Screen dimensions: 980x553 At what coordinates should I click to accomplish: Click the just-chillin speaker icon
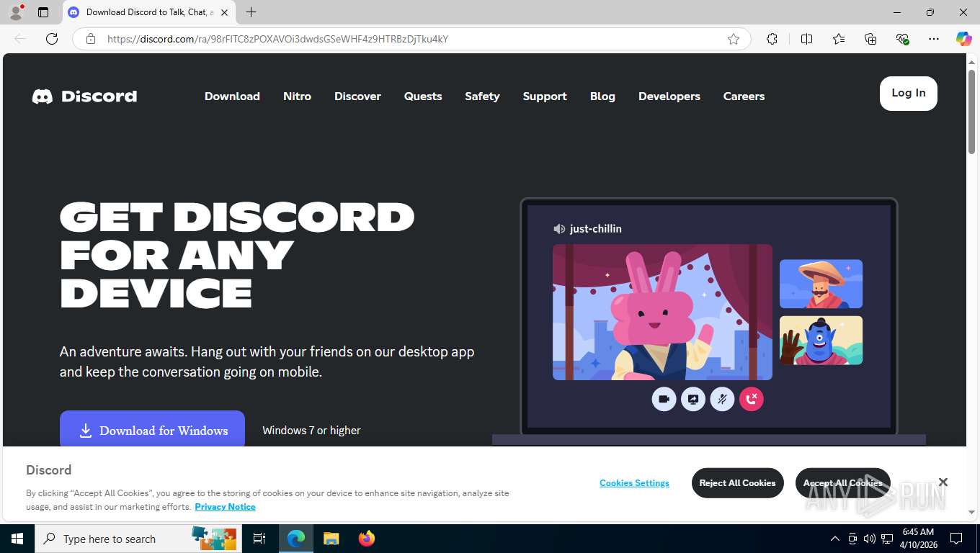[559, 229]
